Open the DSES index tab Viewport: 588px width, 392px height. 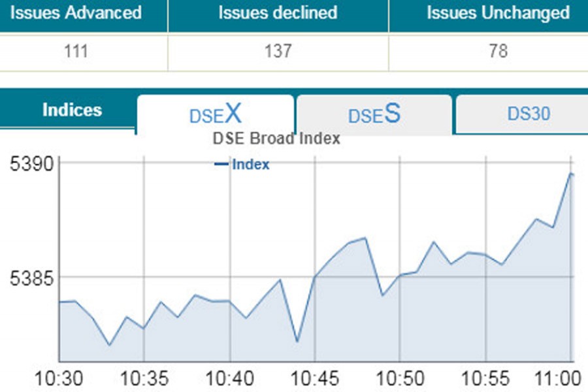(374, 115)
